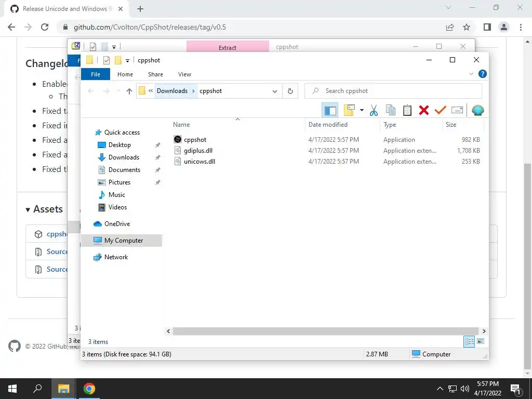Screen dimensions: 532x399
Task: Open the address bar history dropdown
Action: click(275, 91)
